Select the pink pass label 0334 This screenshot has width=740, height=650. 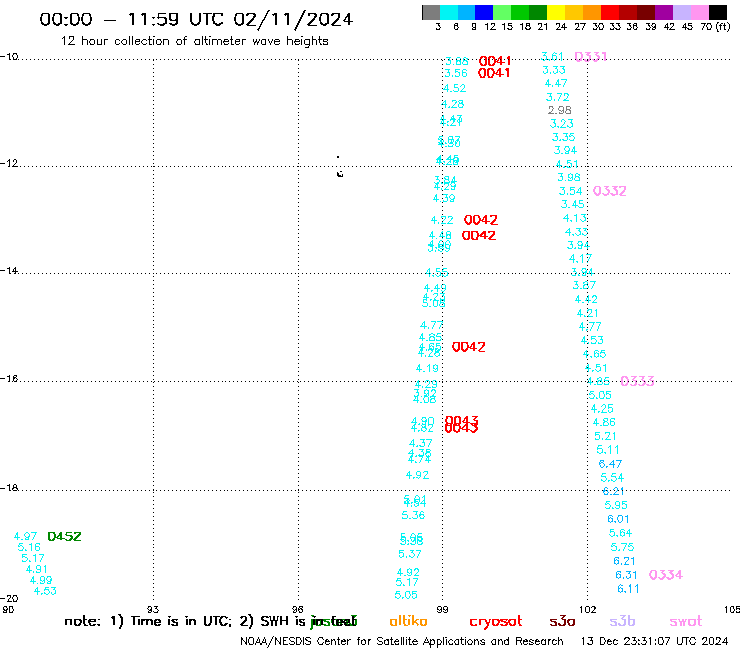(665, 575)
